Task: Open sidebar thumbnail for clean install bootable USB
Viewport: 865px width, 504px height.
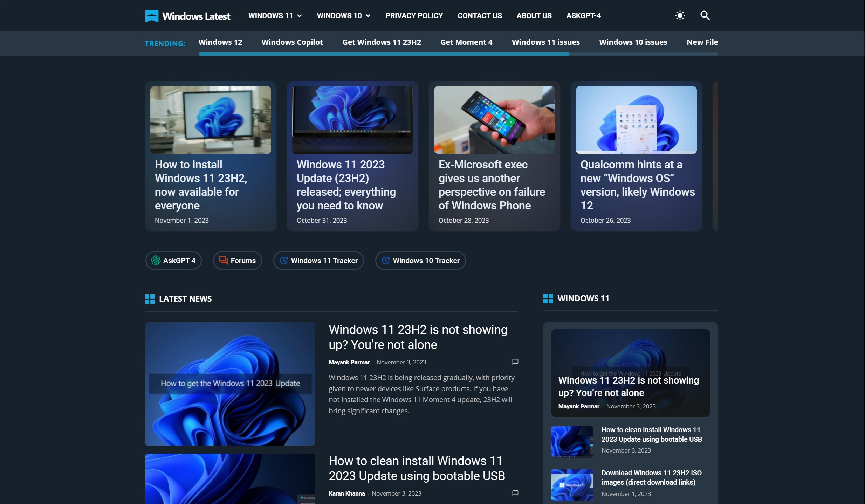Action: coord(572,442)
